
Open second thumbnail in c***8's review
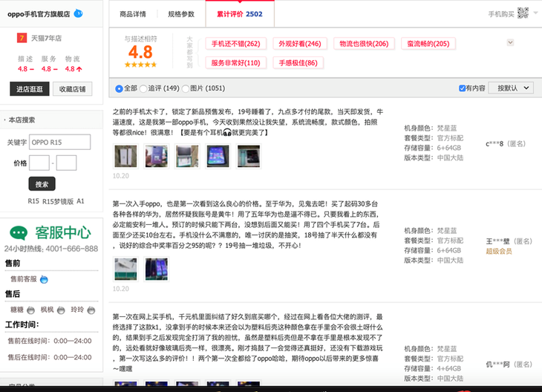point(157,156)
